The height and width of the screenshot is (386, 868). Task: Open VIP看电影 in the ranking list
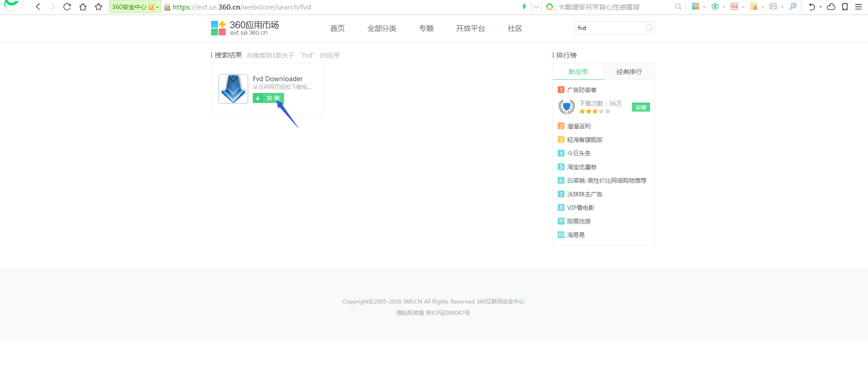[x=581, y=208]
